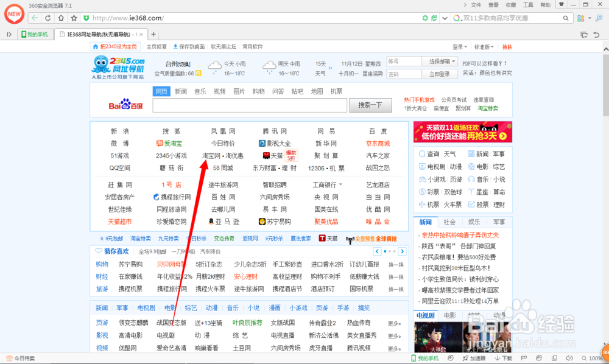
Task: Click the 帐号 input field
Action: [x=404, y=61]
